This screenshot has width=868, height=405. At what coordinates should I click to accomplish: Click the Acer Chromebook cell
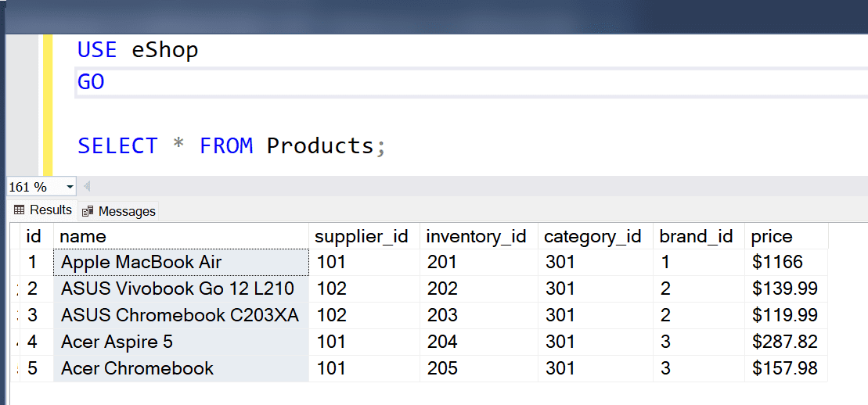click(181, 368)
